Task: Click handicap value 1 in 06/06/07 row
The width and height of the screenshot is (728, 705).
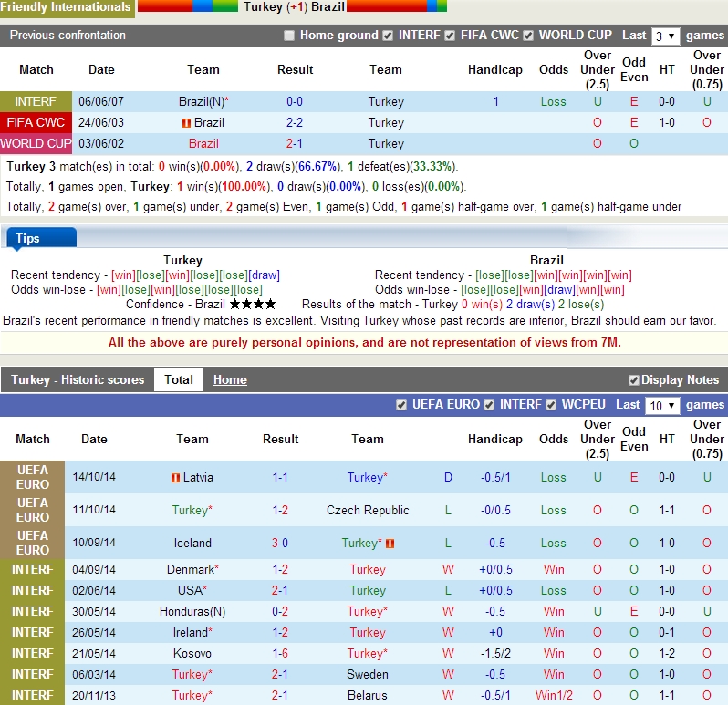Action: 496,101
